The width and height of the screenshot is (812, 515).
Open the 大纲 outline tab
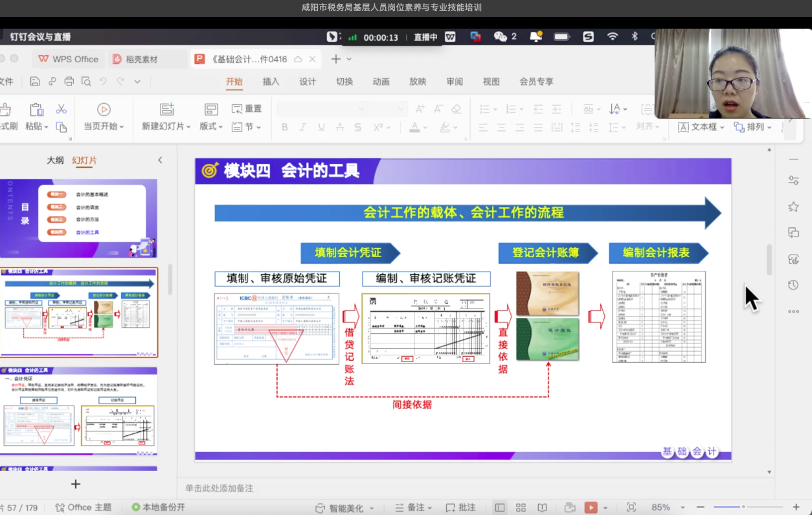coord(55,160)
